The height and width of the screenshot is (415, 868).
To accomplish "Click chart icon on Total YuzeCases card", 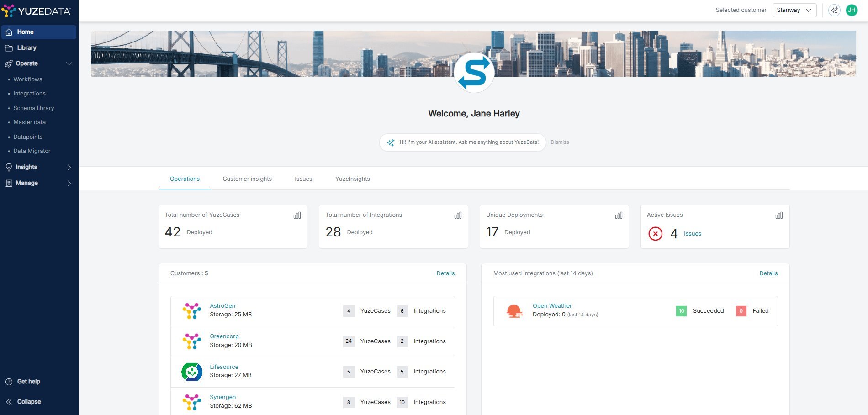I will (x=297, y=215).
